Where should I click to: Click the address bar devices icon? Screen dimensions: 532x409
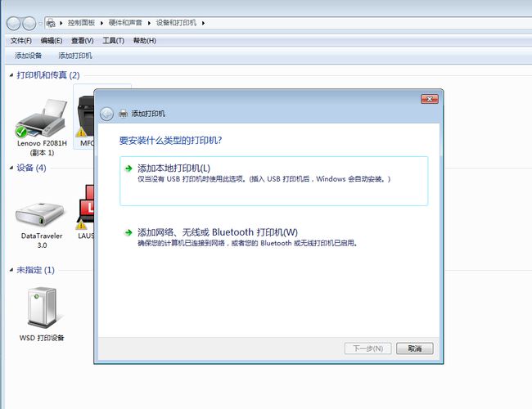point(51,23)
